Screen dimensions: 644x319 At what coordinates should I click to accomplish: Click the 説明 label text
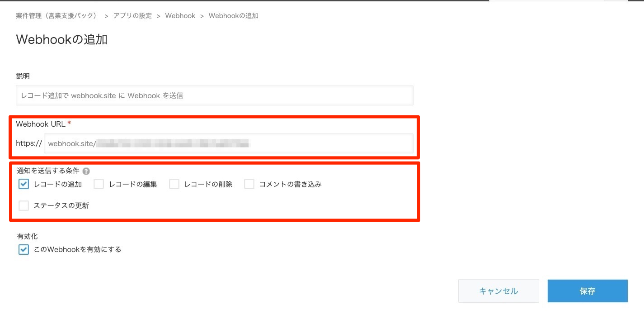(23, 76)
